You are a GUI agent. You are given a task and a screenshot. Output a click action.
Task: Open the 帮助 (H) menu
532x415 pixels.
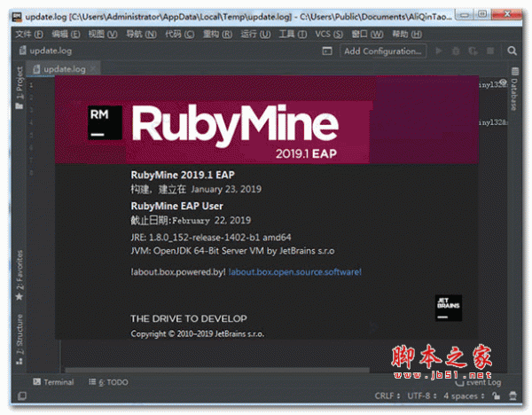pyautogui.click(x=407, y=35)
